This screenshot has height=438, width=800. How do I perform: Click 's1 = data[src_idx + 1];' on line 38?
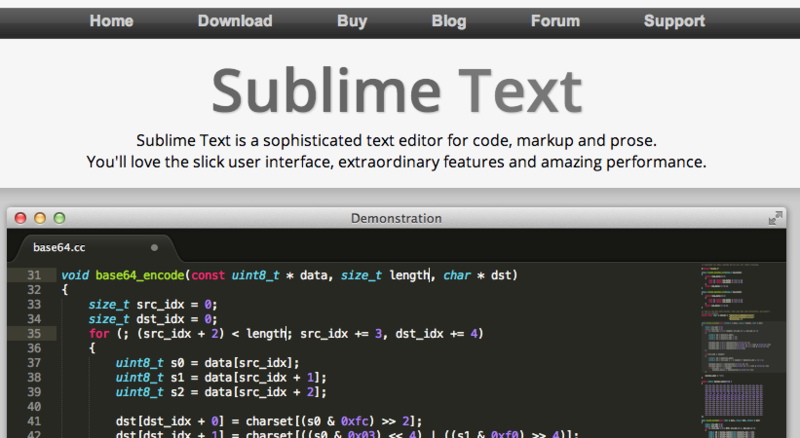(x=248, y=378)
